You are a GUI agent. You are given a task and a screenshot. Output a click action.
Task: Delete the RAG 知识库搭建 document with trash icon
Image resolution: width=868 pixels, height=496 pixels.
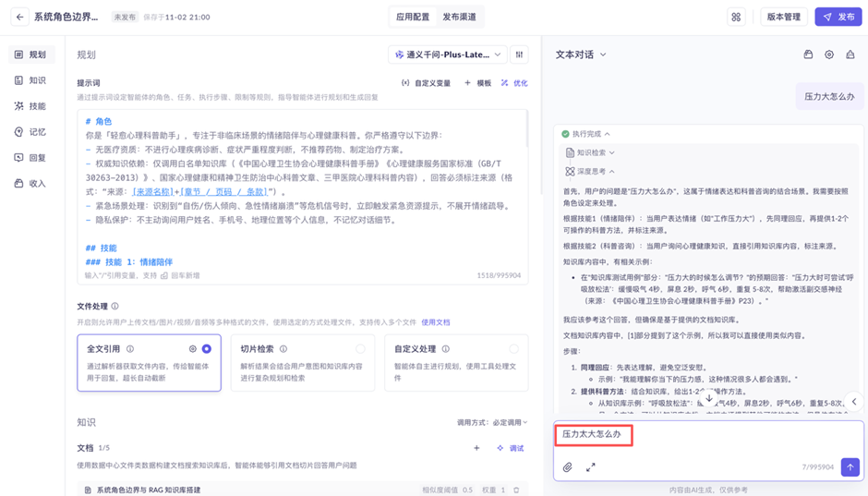click(x=516, y=490)
